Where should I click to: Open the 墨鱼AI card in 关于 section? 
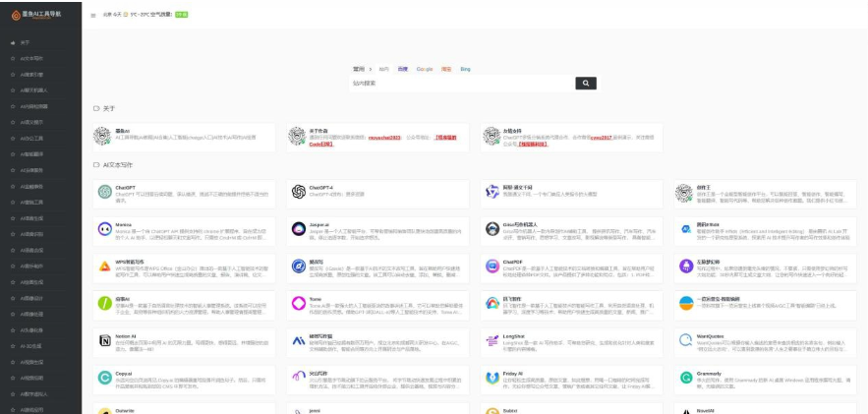pos(184,138)
